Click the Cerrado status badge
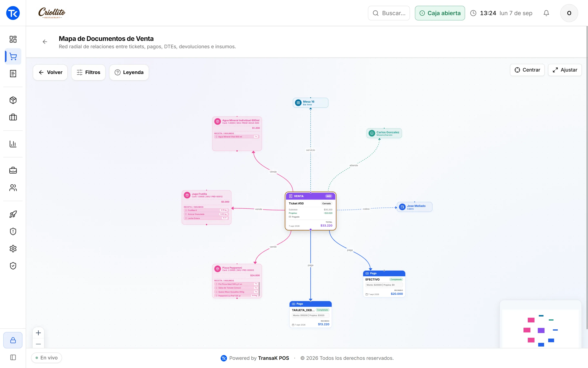Screen dimensions: 588x368 (326, 203)
